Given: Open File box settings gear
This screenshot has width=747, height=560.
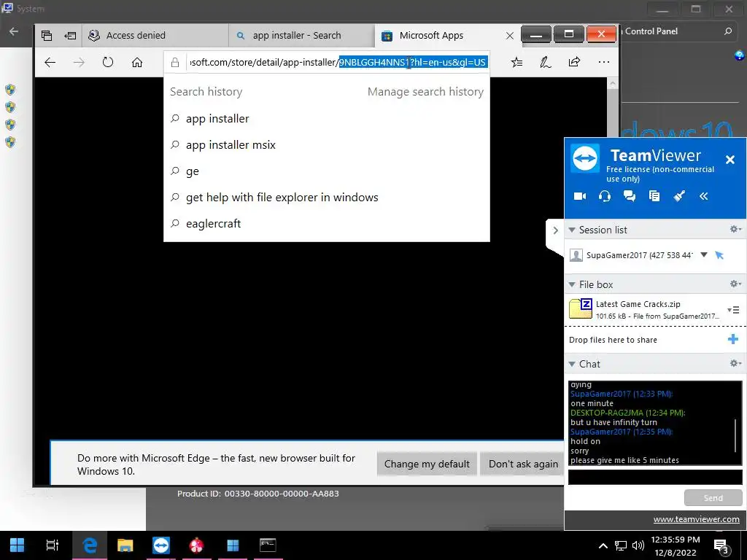Looking at the screenshot, I should pyautogui.click(x=735, y=284).
